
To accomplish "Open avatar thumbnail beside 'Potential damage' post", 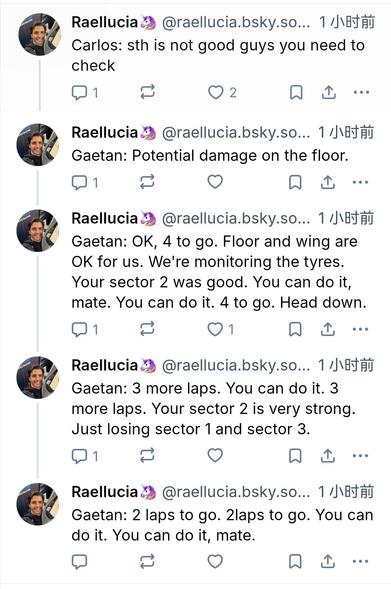I will click(x=38, y=145).
